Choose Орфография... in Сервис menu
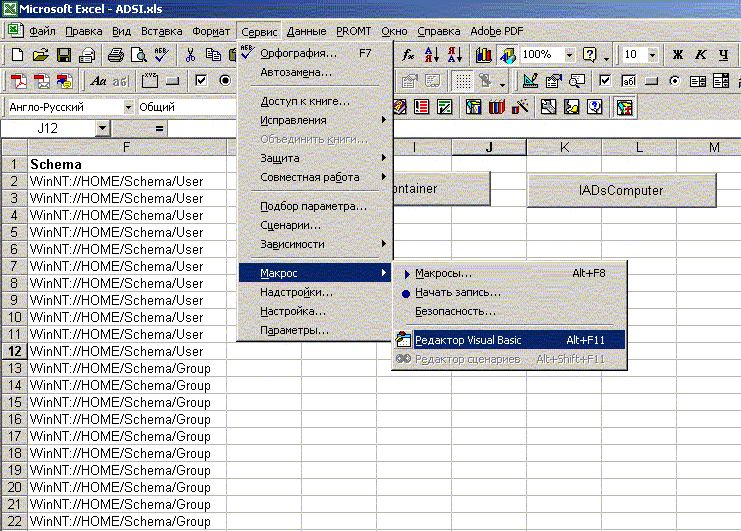This screenshot has width=741, height=531. pyautogui.click(x=315, y=53)
